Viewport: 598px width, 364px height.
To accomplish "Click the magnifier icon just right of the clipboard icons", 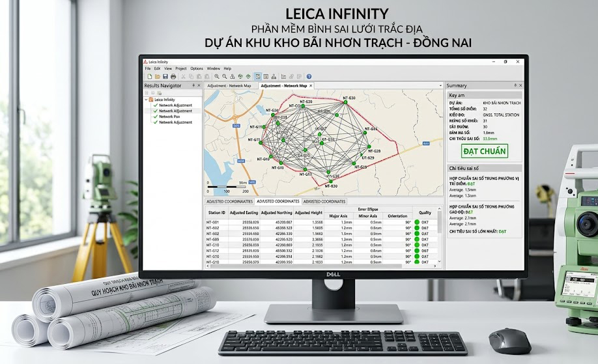I will [x=217, y=77].
